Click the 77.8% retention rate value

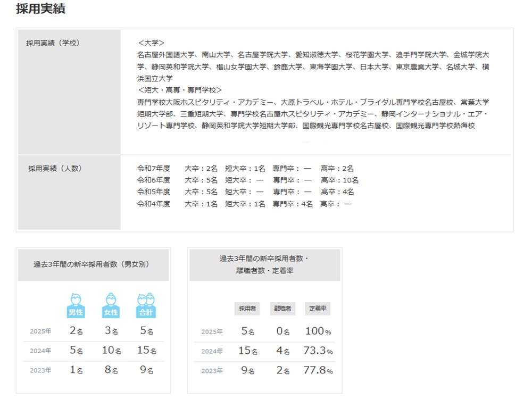[x=319, y=371]
